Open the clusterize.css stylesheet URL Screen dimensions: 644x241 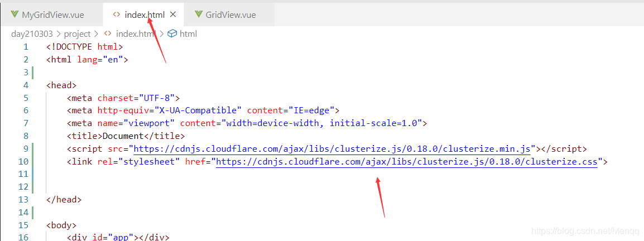407,162
